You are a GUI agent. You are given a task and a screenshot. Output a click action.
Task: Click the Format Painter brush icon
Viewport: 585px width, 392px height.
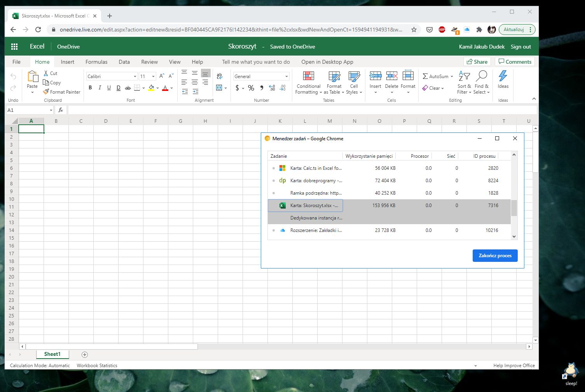46,92
